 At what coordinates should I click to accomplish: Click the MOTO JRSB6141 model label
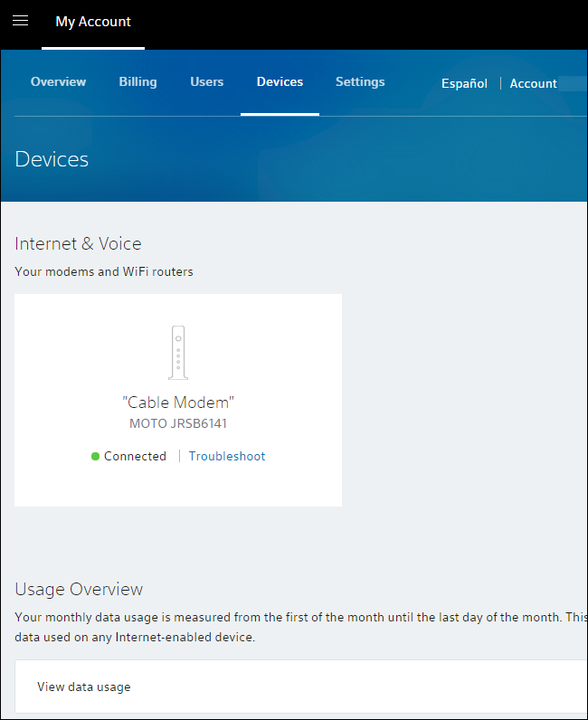click(x=177, y=423)
